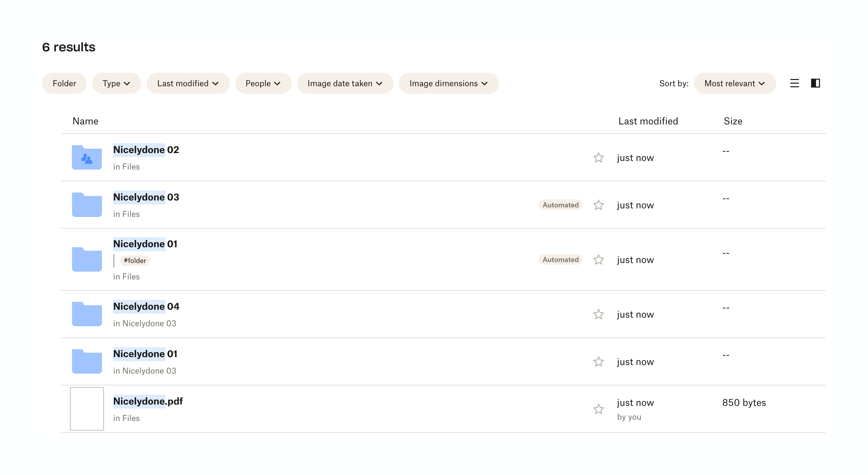This screenshot has width=868, height=475.
Task: Expand the Last modified filter
Action: pyautogui.click(x=188, y=83)
